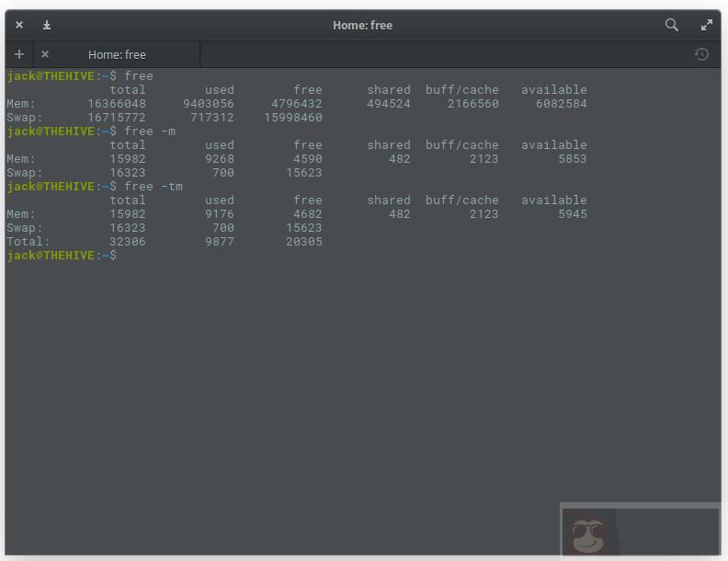Open the tab history clock icon
This screenshot has width=728, height=561.
pos(701,54)
